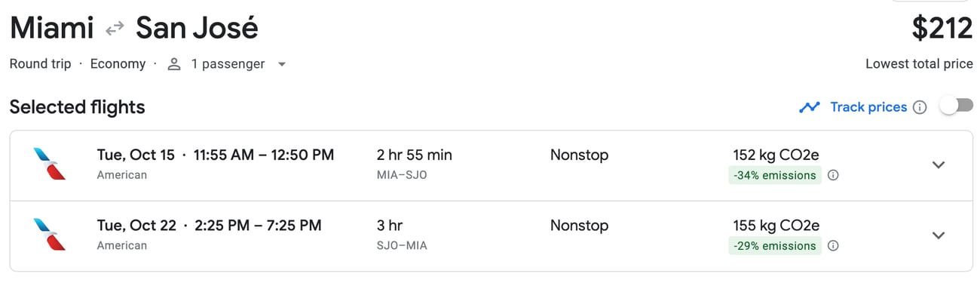Select the Tue, Oct 22 flight row

491,236
